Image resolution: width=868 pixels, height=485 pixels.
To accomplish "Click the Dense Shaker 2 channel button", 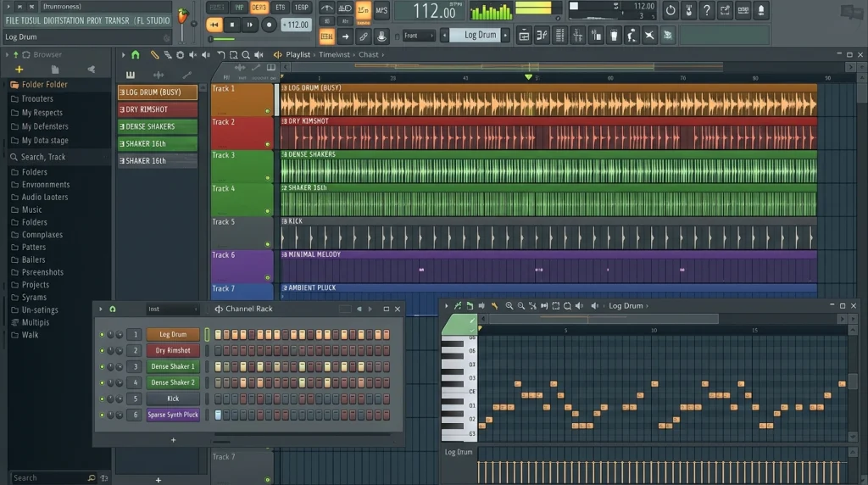I will [173, 382].
